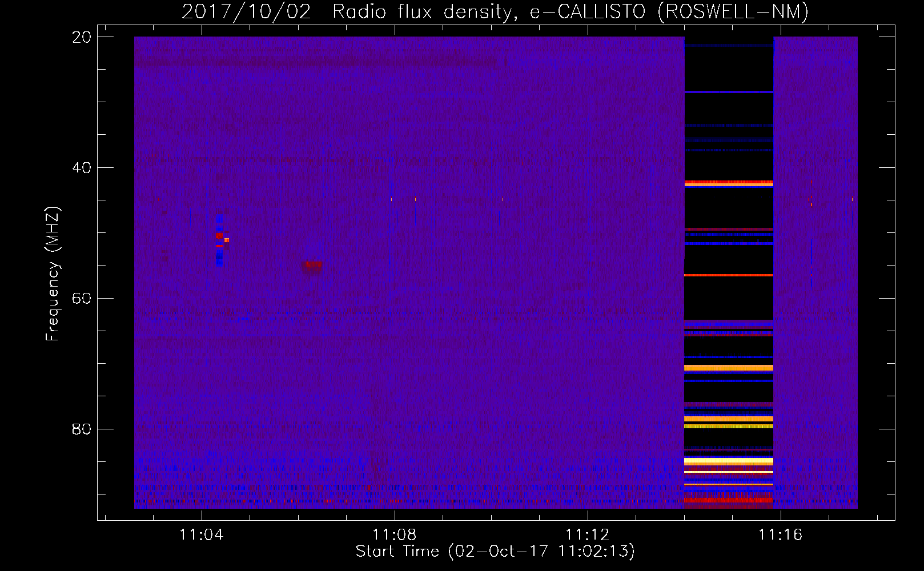Click the '11:04' time tick label
This screenshot has height=571, width=924.
(202, 535)
